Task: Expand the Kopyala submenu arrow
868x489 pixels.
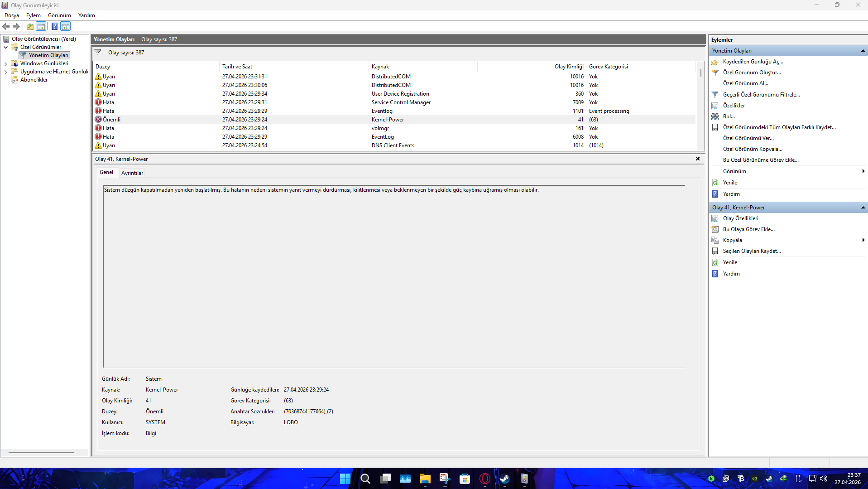Action: (863, 240)
